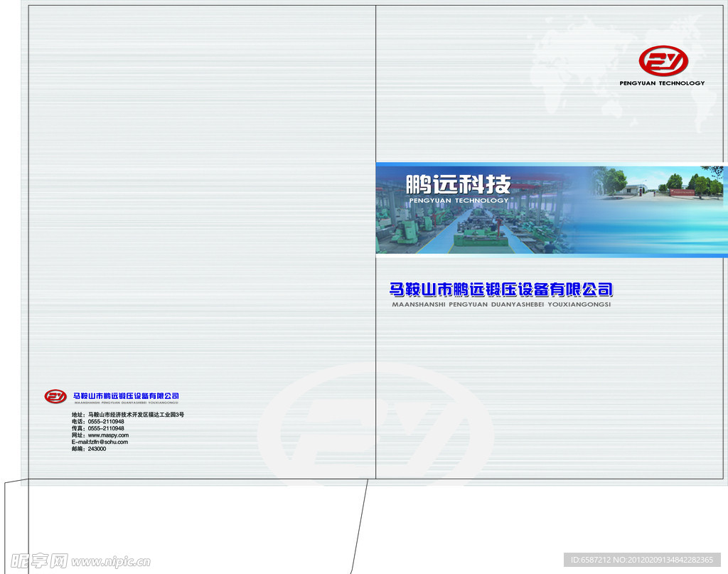
Task: Click the large "MAANSHANSHI PENGYUAN DUANYASHEBEI YOUXIANGONGSI" line
Action: 501,304
